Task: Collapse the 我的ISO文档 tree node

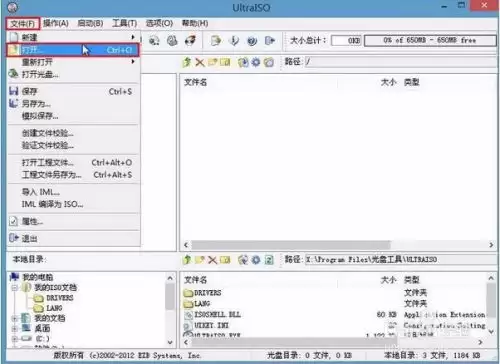Action: click(14, 288)
